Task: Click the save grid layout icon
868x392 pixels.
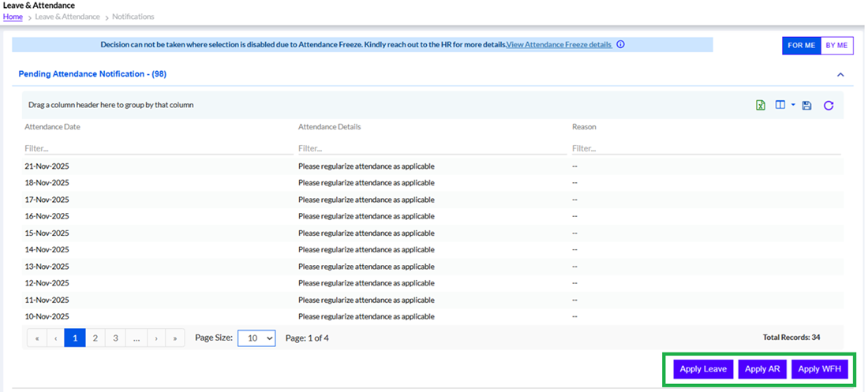Action: pyautogui.click(x=806, y=105)
